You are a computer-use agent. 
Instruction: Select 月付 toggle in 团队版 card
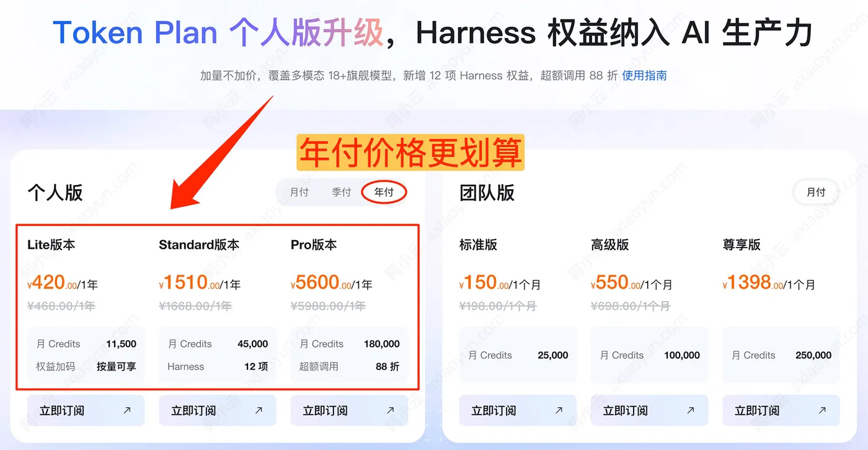tap(816, 192)
